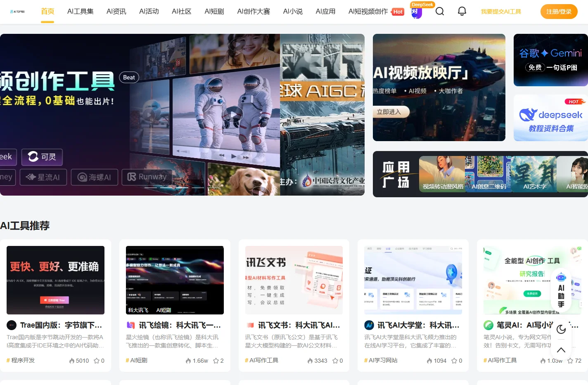Click the Beat badge in banner
The width and height of the screenshot is (588, 385).
pos(129,77)
